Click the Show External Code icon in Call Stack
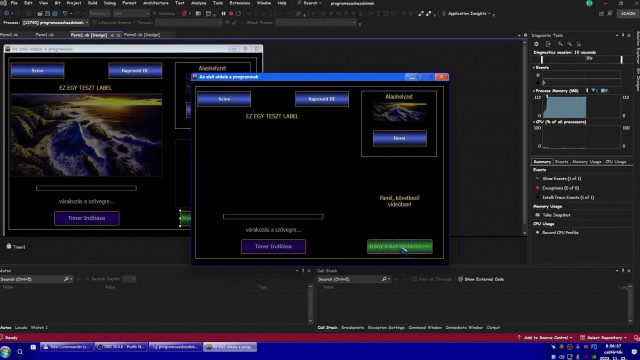Viewport: 640px width, 360px height. [x=460, y=279]
